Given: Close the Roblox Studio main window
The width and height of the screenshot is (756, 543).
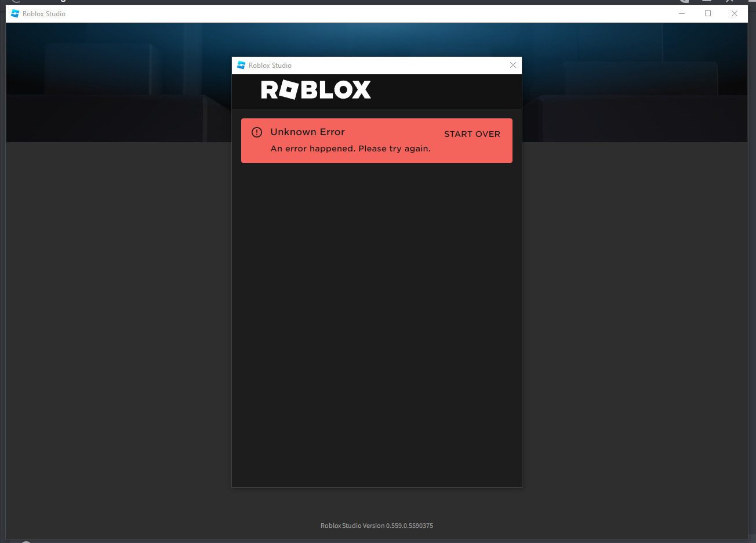Looking at the screenshot, I should (735, 13).
